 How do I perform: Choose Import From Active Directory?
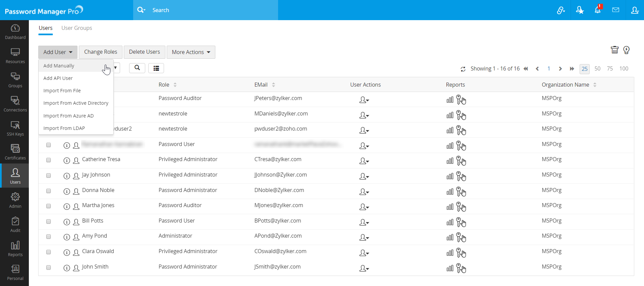(76, 103)
